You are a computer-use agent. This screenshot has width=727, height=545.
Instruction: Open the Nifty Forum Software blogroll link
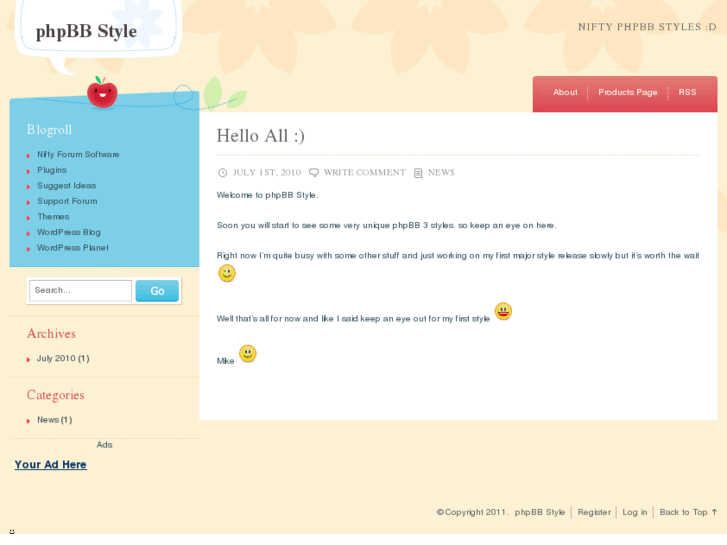[78, 154]
